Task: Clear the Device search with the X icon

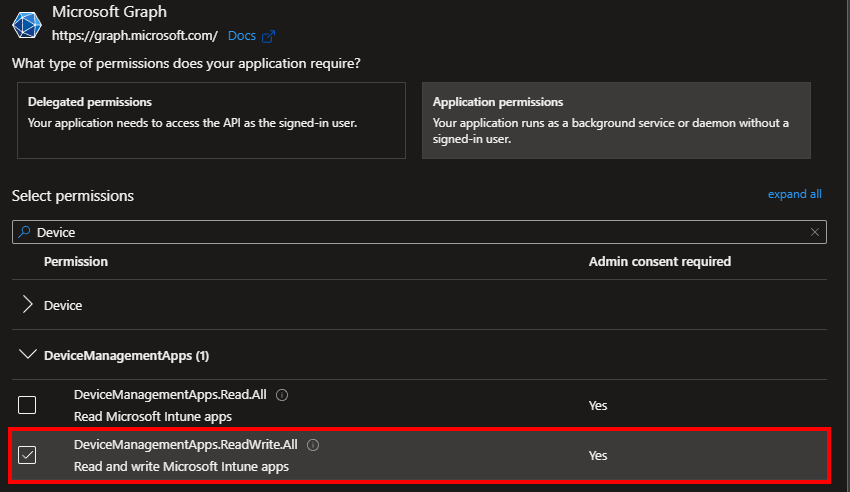Action: click(815, 232)
